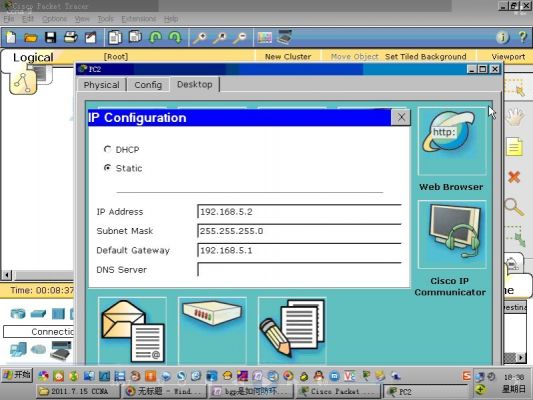Click the Print icon in toolbar
The width and height of the screenshot is (533, 400).
(71, 37)
